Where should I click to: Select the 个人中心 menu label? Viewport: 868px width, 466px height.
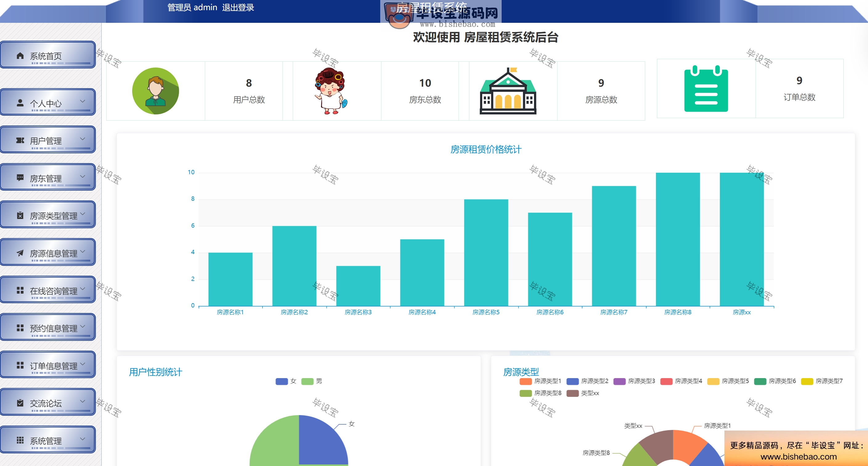click(46, 103)
